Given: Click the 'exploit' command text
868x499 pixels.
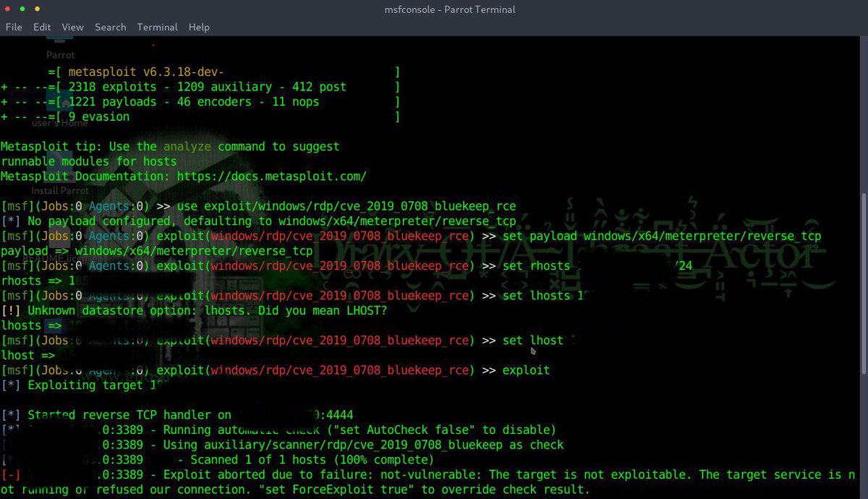Looking at the screenshot, I should 526,370.
